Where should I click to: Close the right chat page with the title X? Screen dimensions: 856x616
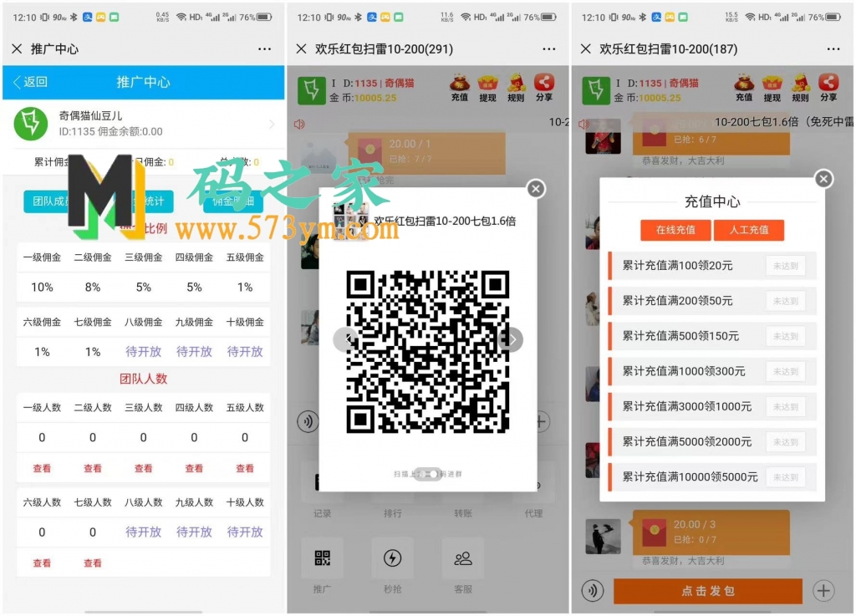click(586, 49)
